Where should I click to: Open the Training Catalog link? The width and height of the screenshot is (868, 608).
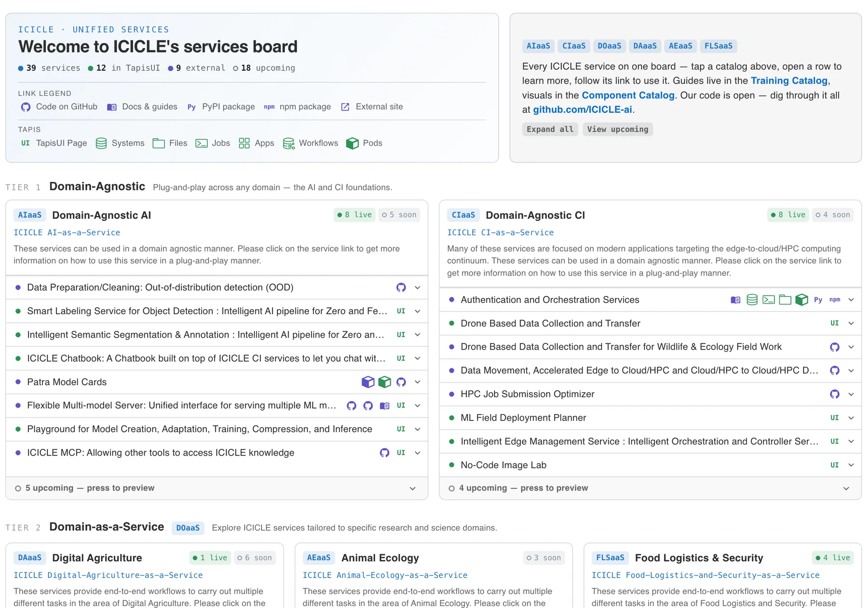pos(789,81)
